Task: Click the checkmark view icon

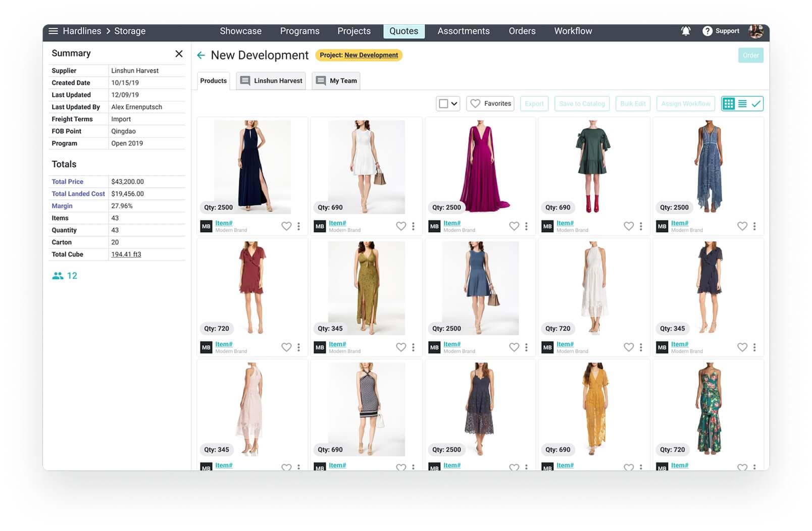Action: (x=756, y=104)
